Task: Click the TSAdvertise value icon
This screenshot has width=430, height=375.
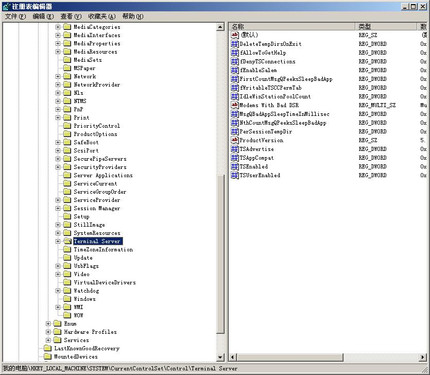Action: 235,149
